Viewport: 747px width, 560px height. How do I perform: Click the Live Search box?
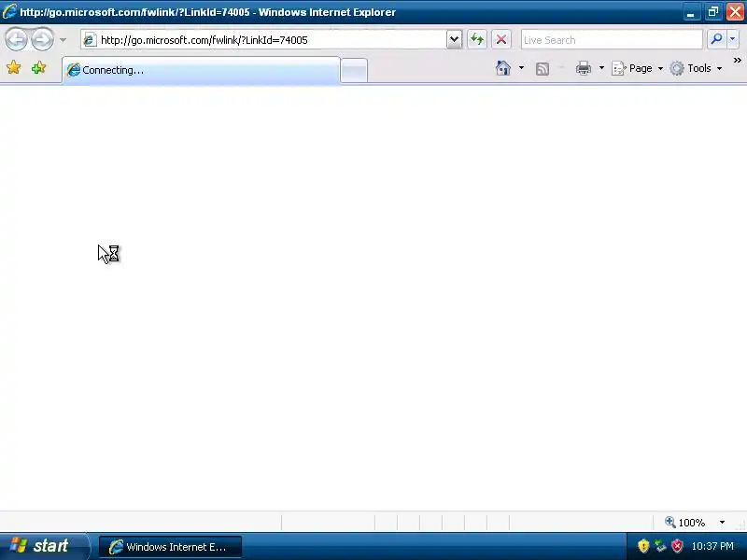(x=612, y=40)
